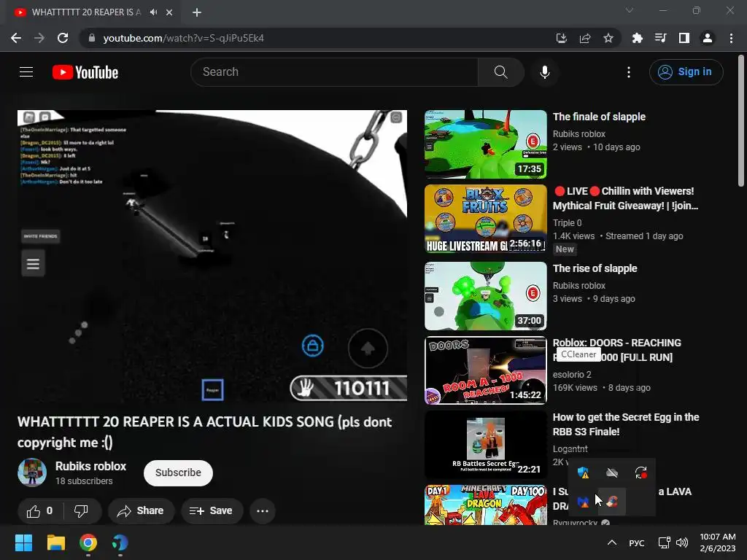Save the video to a playlist

click(x=211, y=511)
